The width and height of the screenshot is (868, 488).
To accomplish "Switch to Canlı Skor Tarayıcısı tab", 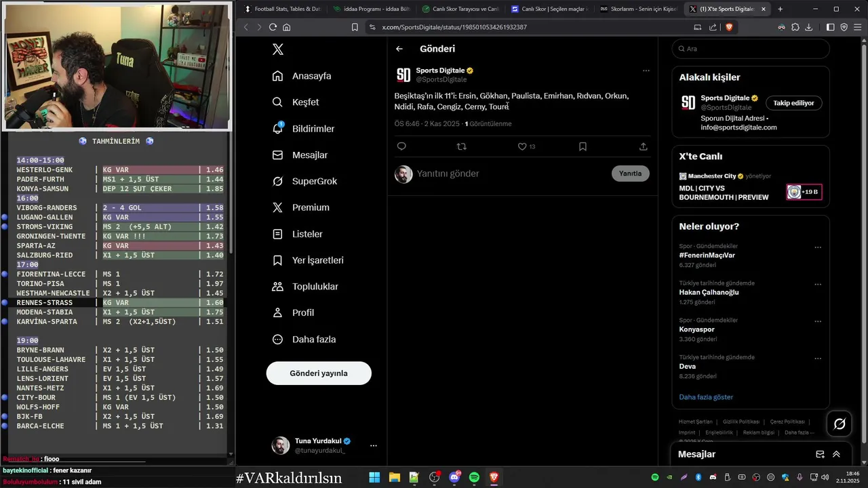I will coord(460,9).
